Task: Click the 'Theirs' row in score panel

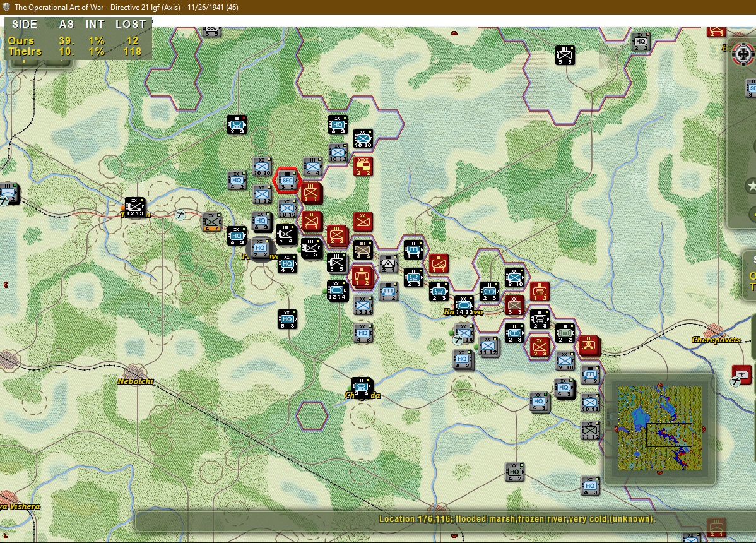Action: point(74,52)
